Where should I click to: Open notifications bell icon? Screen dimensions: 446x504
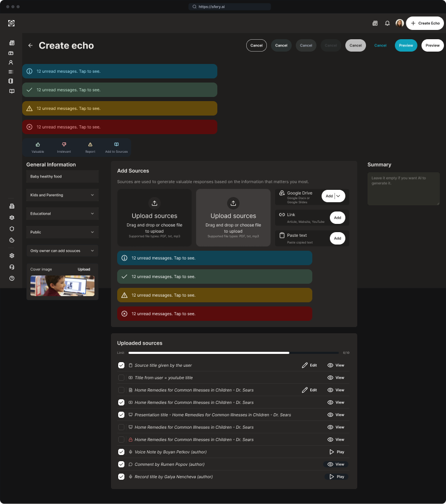pos(387,23)
